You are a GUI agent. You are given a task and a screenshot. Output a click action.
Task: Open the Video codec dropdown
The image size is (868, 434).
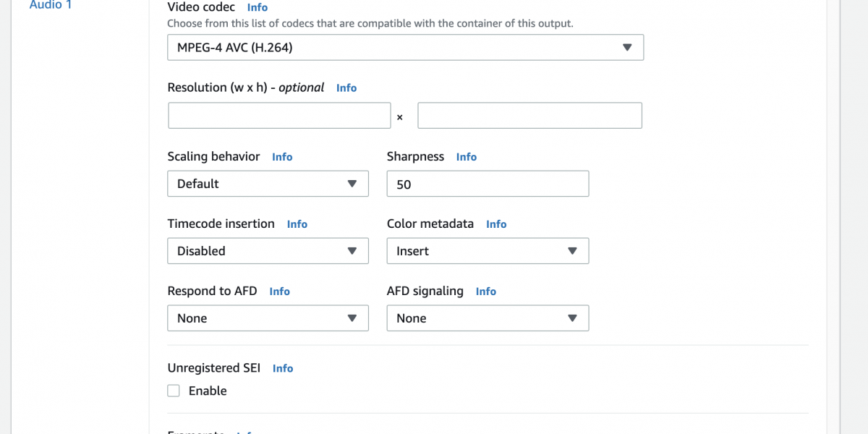405,48
